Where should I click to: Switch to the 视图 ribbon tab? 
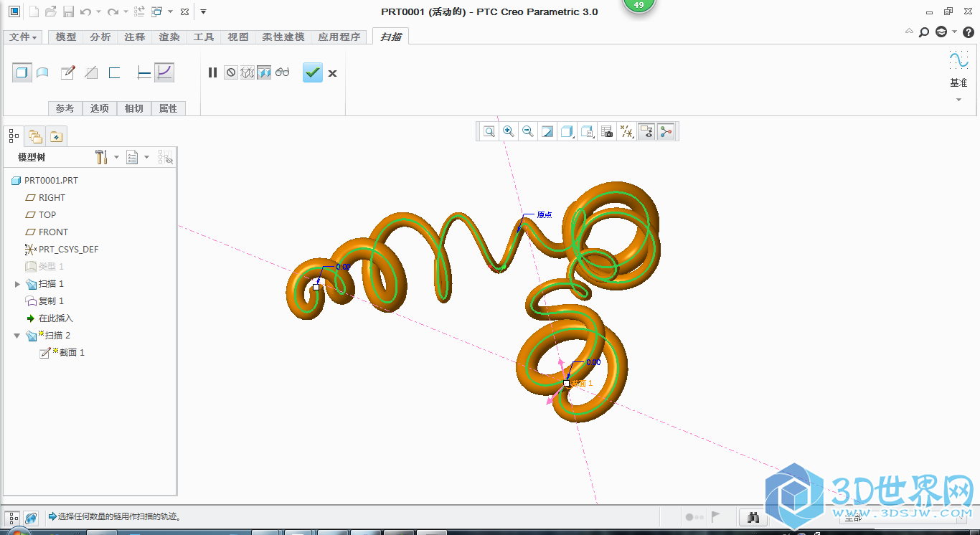238,37
